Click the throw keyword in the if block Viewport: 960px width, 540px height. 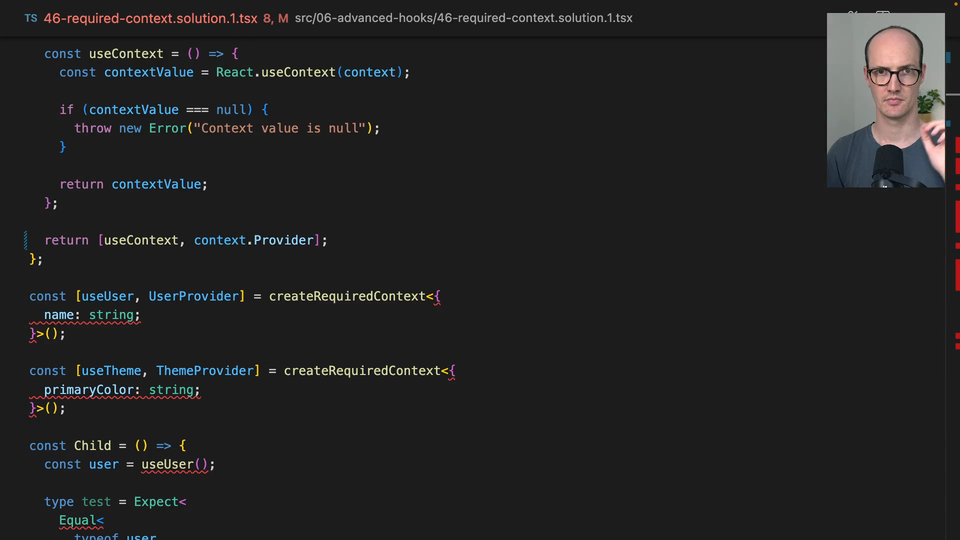[93, 128]
